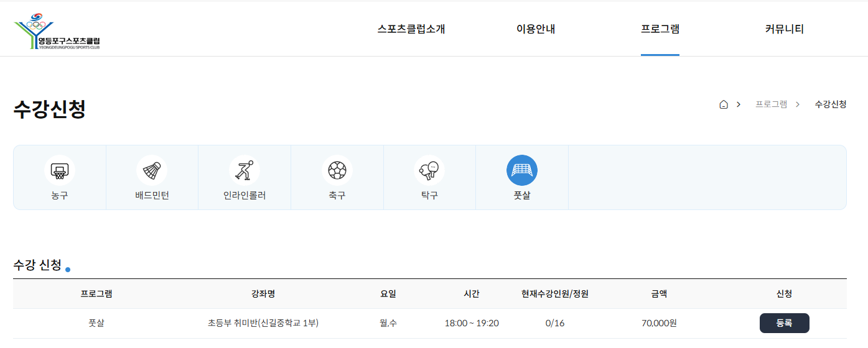Go to home via breadcrumb house icon
Viewport: 868px width, 348px height.
point(724,104)
